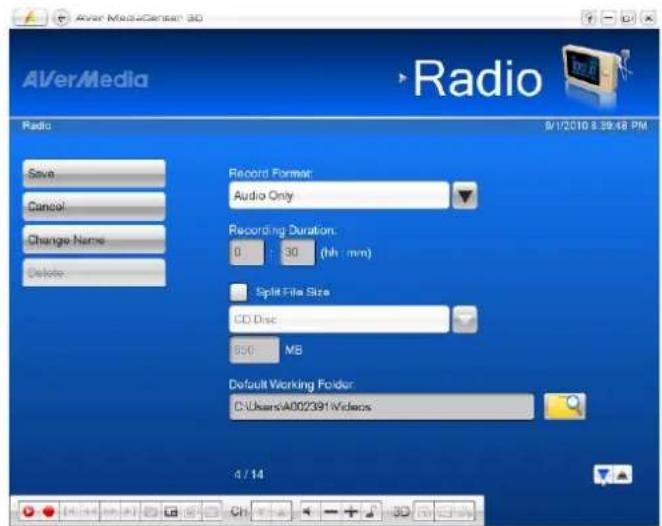Click the Change Name button
Image resolution: width=662 pixels, height=526 pixels.
[x=94, y=240]
